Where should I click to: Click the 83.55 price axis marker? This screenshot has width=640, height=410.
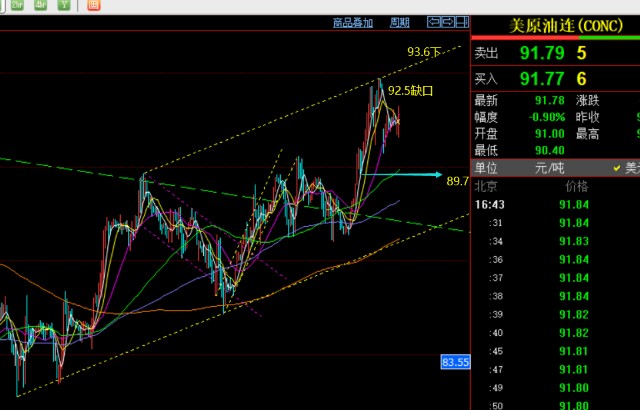455,361
